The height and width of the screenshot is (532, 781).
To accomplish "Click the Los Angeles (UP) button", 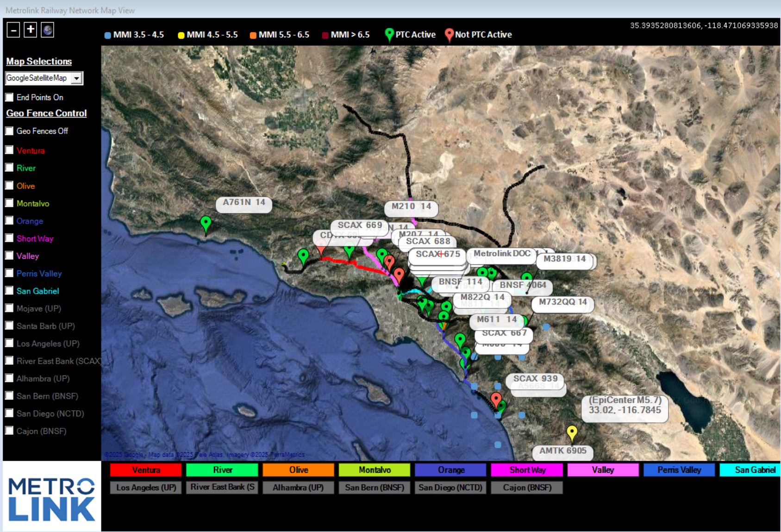I will [x=146, y=488].
